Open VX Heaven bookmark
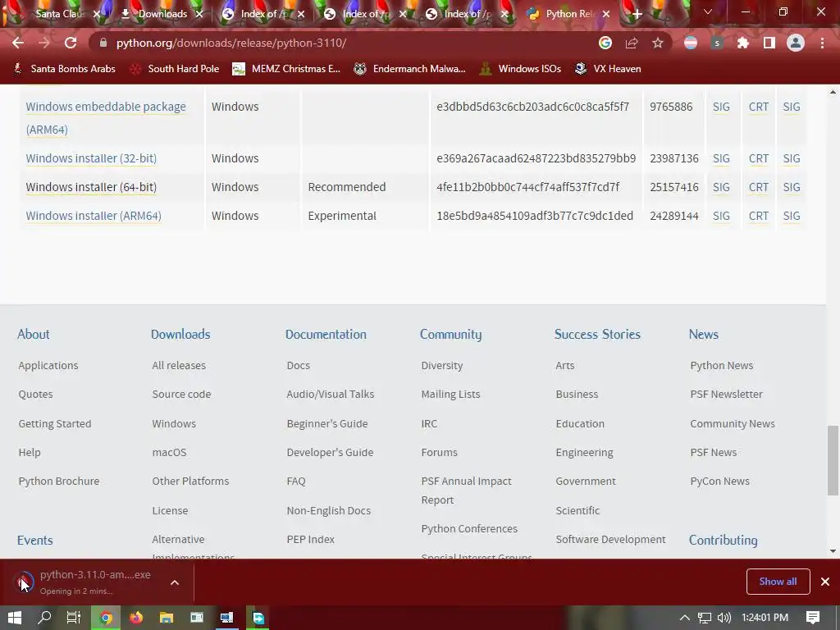The image size is (840, 630). click(x=608, y=69)
